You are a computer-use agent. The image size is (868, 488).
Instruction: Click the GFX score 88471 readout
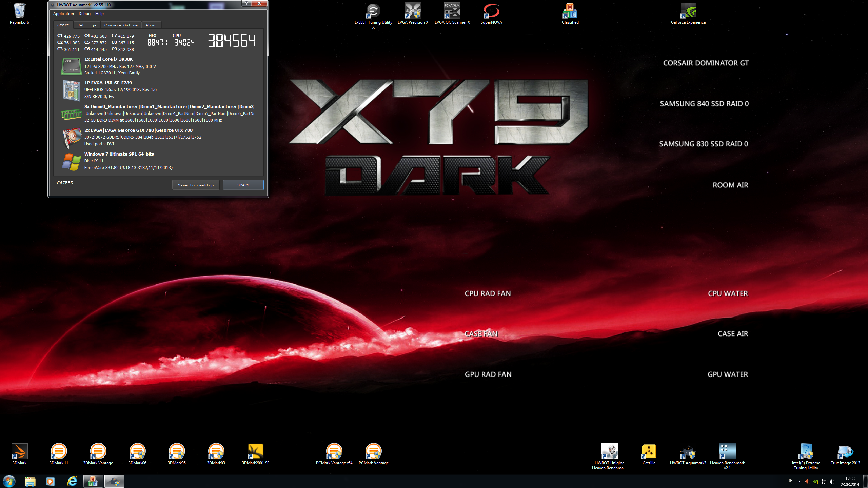(157, 43)
